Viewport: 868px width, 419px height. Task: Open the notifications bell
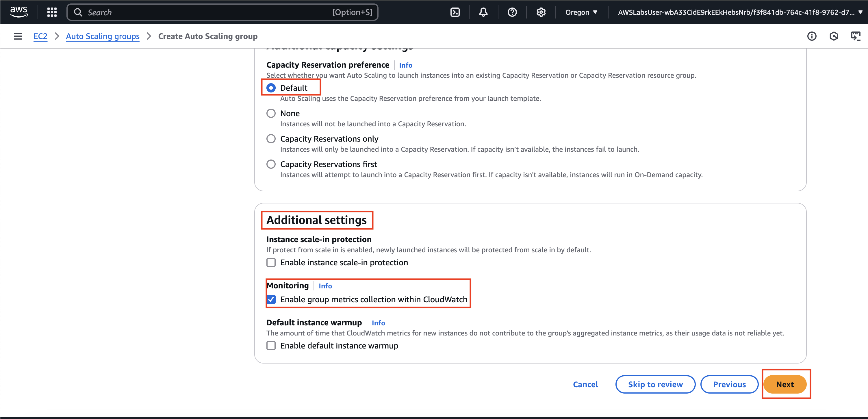[x=483, y=12]
